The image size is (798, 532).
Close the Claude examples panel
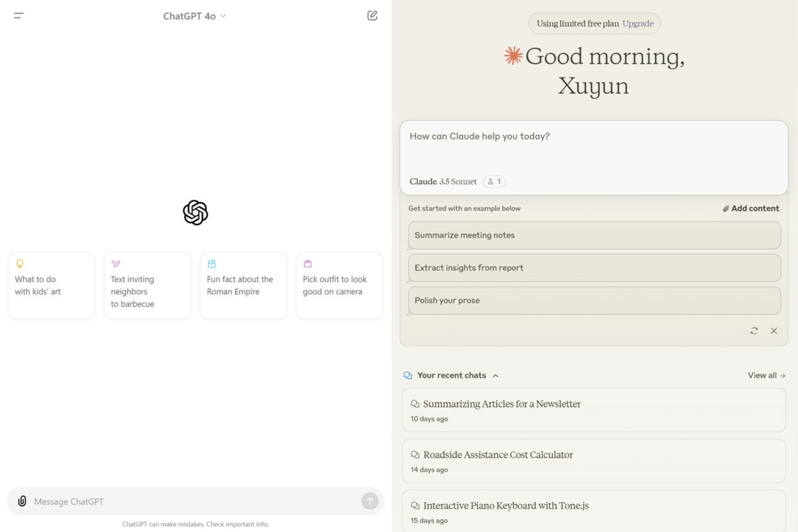coord(774,331)
